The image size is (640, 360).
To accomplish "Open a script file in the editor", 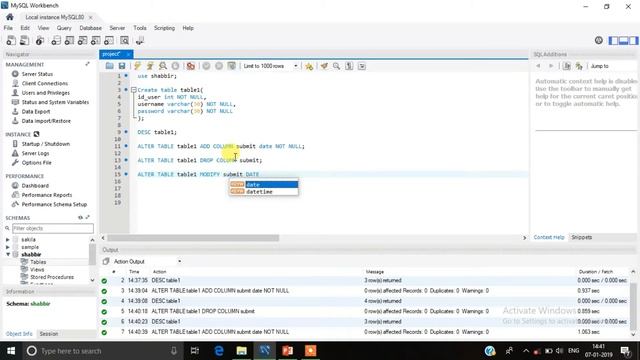I will [x=109, y=66].
